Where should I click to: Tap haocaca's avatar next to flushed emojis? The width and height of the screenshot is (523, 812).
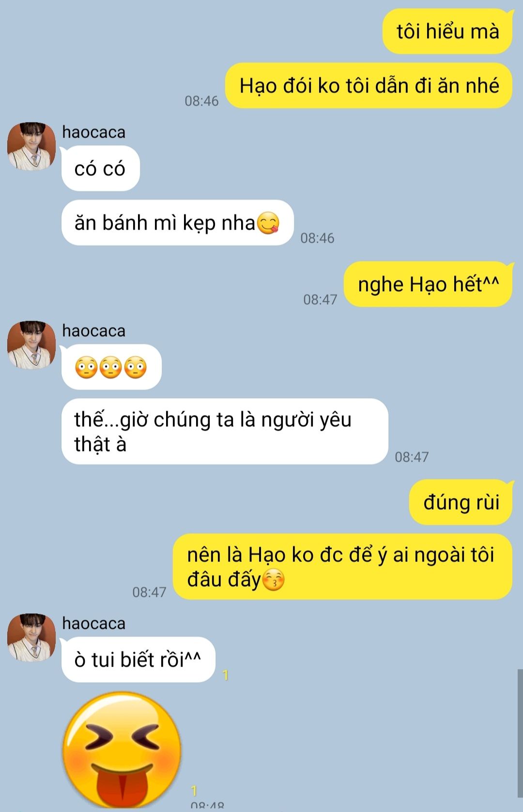(x=31, y=345)
